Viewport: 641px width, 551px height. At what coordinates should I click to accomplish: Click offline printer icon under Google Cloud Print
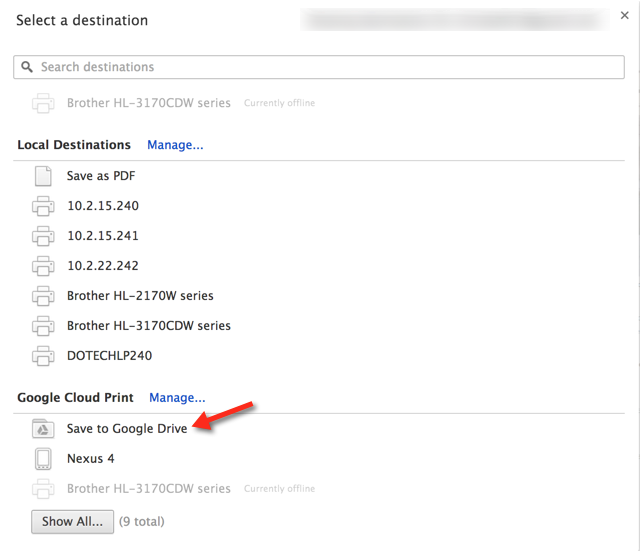(43, 489)
